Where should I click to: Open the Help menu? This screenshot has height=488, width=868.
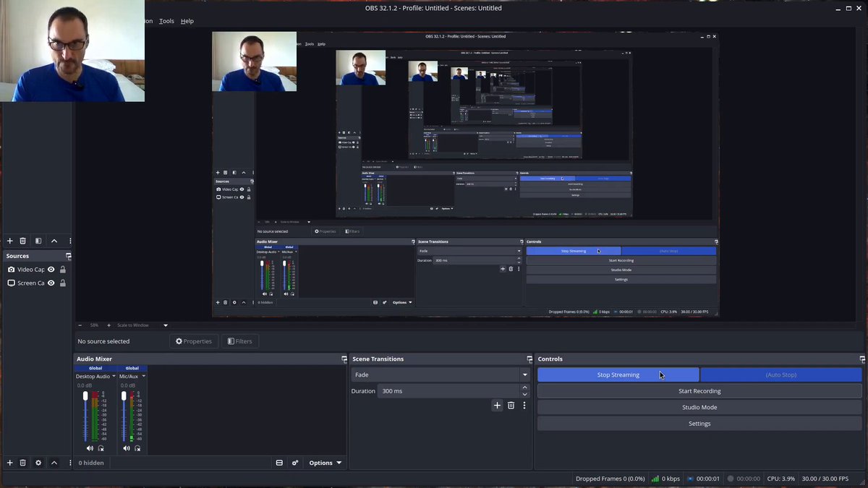187,21
